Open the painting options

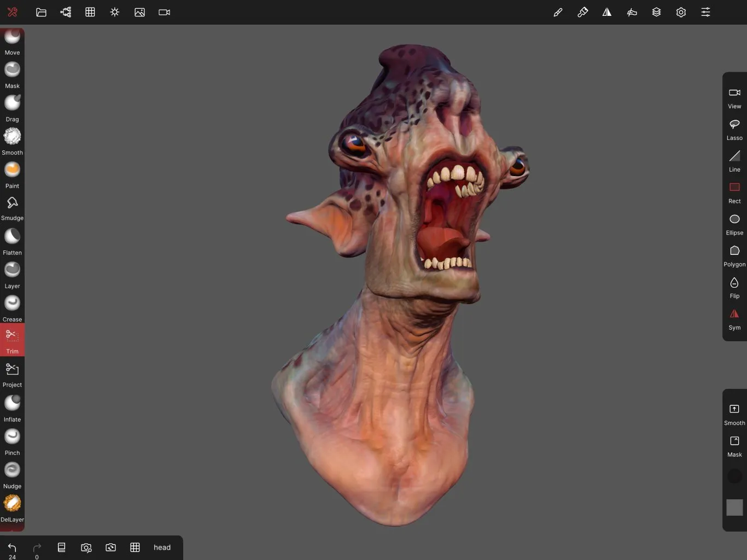pos(583,12)
